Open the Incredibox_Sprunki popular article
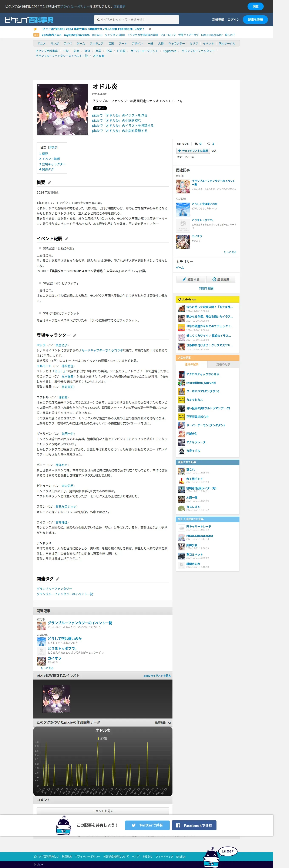289x868 pixels. (x=201, y=383)
